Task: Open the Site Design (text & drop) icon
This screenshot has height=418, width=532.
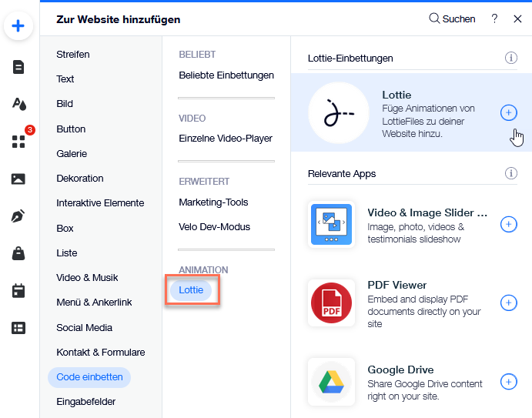Action: click(19, 104)
